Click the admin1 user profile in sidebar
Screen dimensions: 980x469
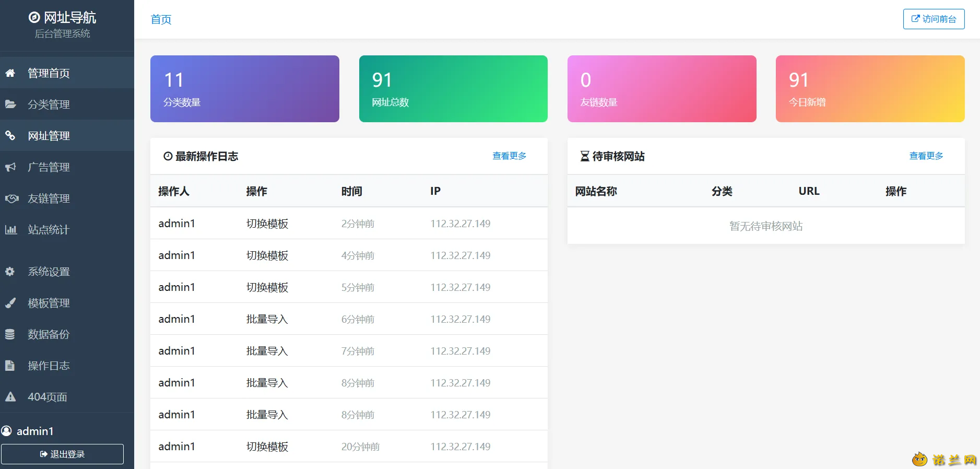click(28, 431)
